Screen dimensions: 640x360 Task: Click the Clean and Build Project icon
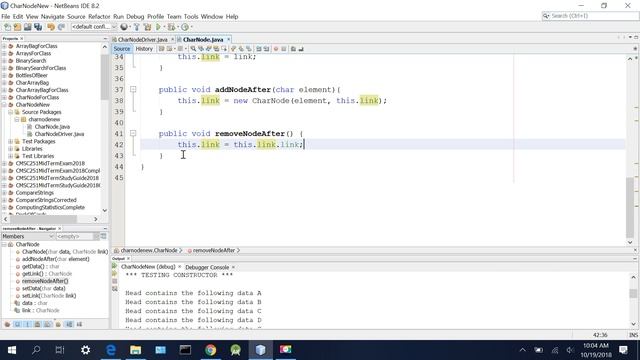[x=147, y=27]
